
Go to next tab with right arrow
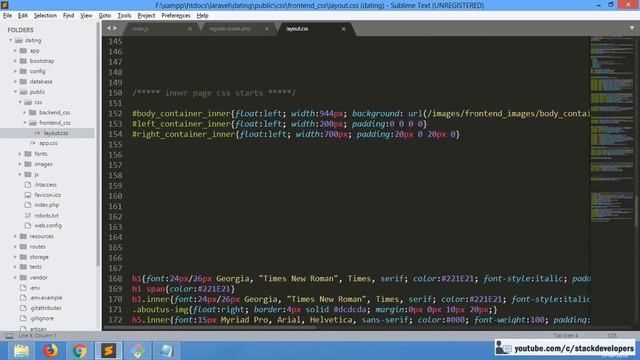pos(115,28)
